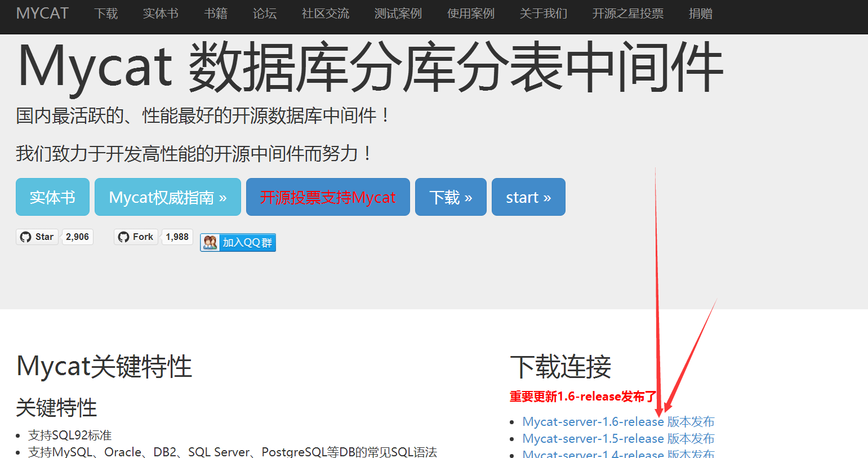Click the start » button
Viewport: 868px width, 458px height.
pyautogui.click(x=528, y=197)
